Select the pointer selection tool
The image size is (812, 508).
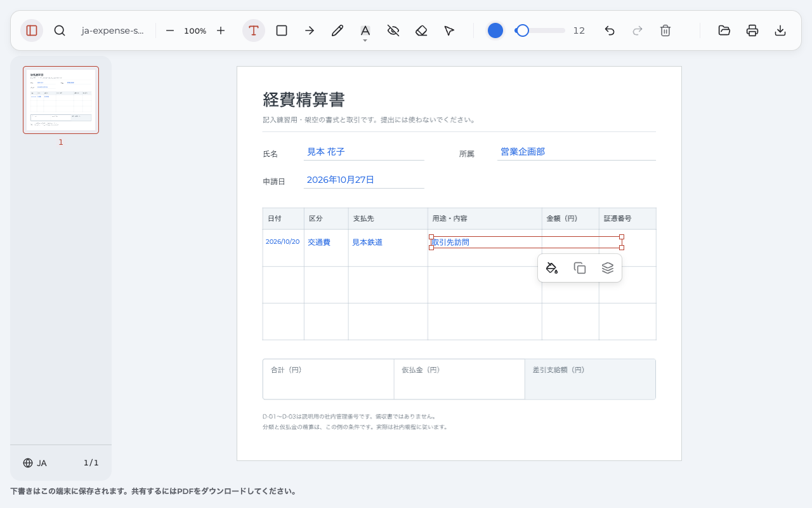[x=449, y=30]
